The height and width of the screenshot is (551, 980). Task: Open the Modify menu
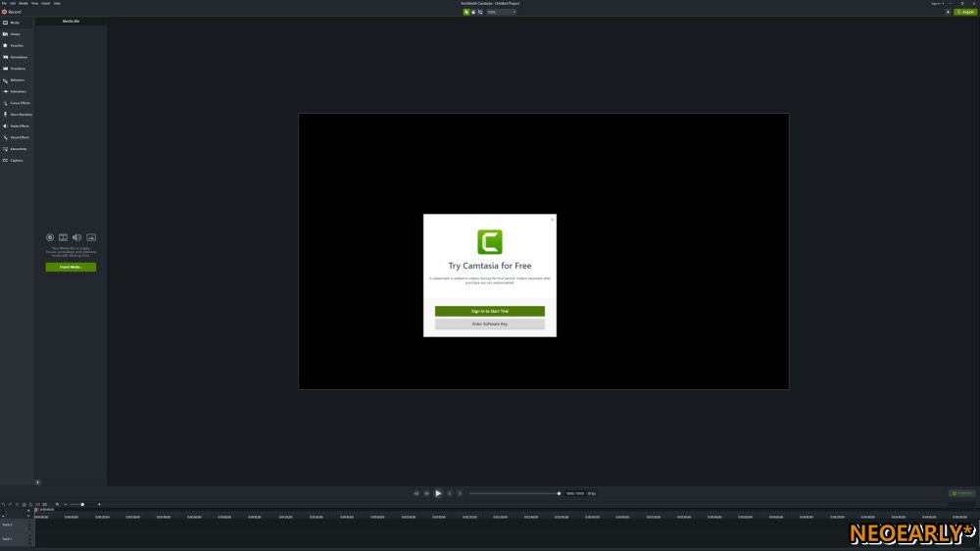[24, 3]
